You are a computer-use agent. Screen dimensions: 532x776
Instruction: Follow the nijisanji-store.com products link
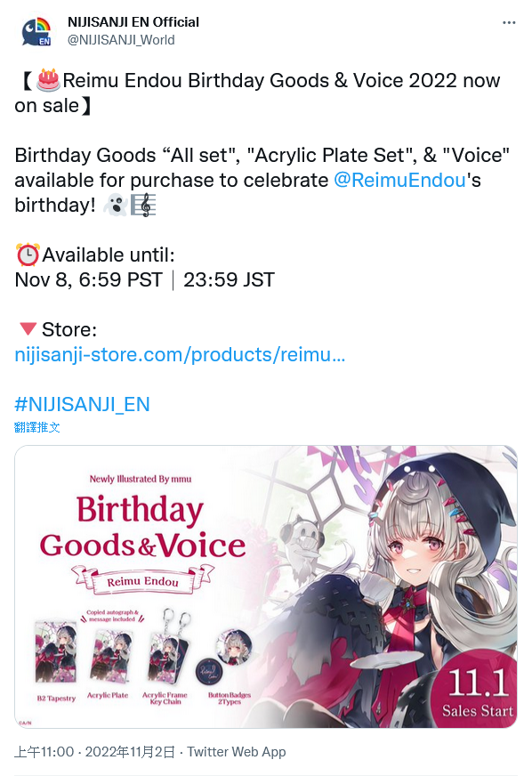pyautogui.click(x=180, y=354)
